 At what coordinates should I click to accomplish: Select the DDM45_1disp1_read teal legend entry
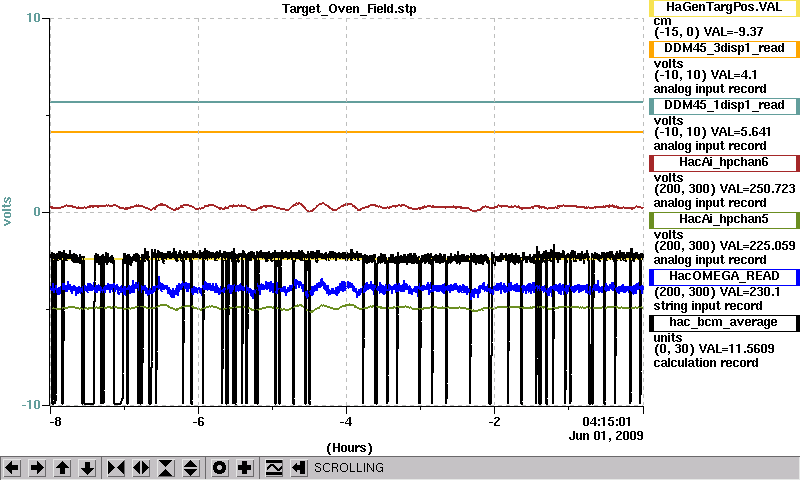[x=724, y=106]
